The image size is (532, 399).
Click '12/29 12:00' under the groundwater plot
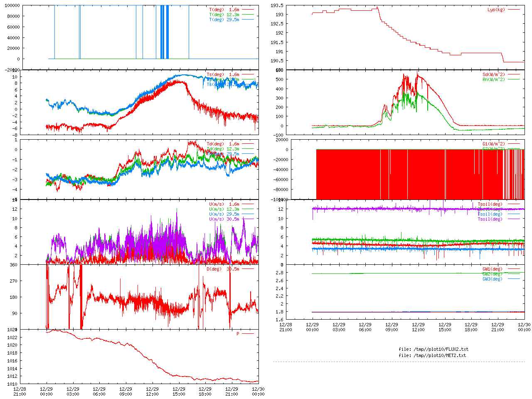[x=418, y=327]
